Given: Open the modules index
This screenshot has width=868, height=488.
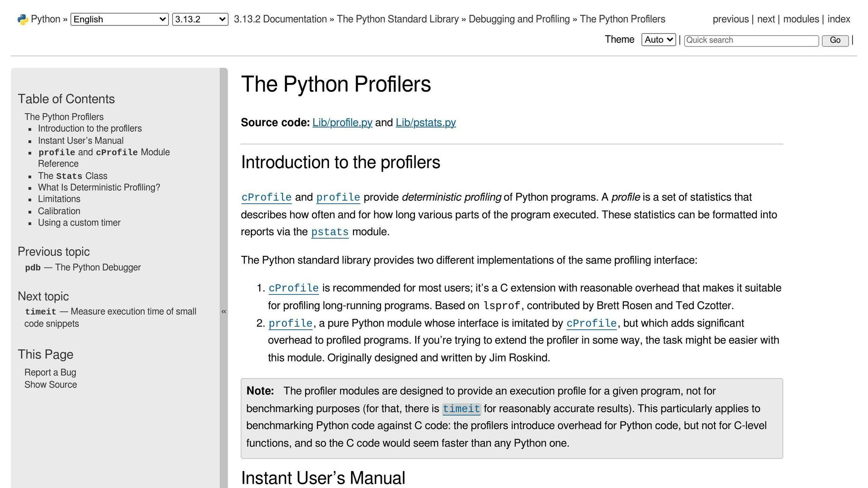Looking at the screenshot, I should pyautogui.click(x=801, y=19).
